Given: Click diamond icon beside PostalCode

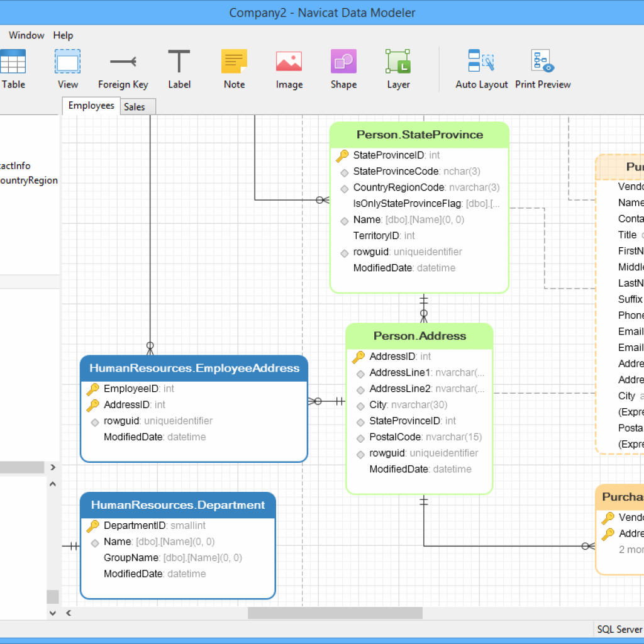Looking at the screenshot, I should (x=360, y=438).
